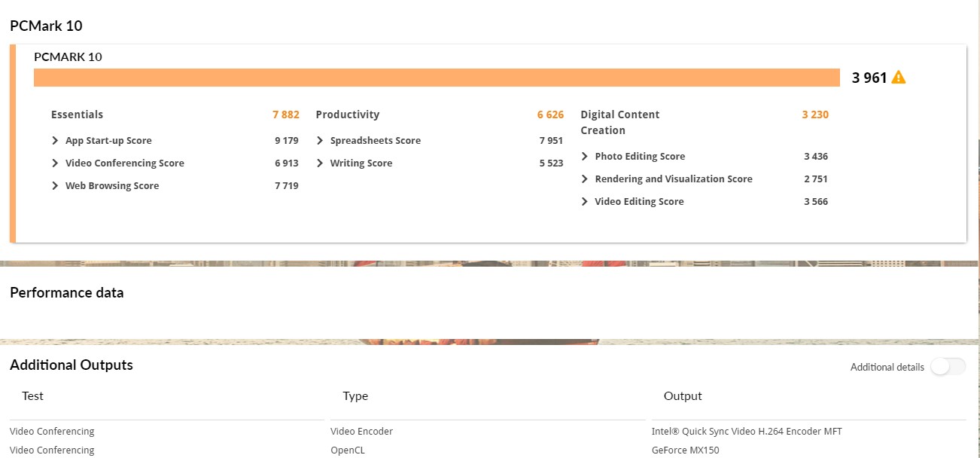980x458 pixels.
Task: Click the orange warning icon beside the 3 961 score
Action: (898, 78)
